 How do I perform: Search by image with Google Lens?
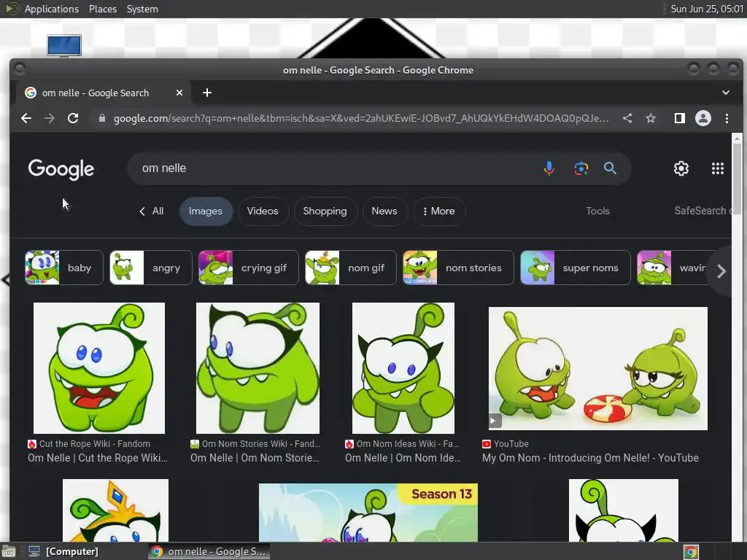coord(581,168)
